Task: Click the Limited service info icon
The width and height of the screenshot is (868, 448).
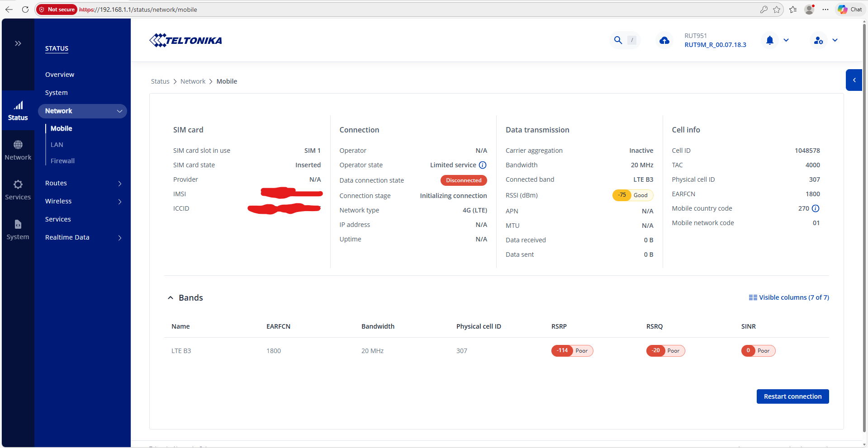Action: click(x=483, y=165)
